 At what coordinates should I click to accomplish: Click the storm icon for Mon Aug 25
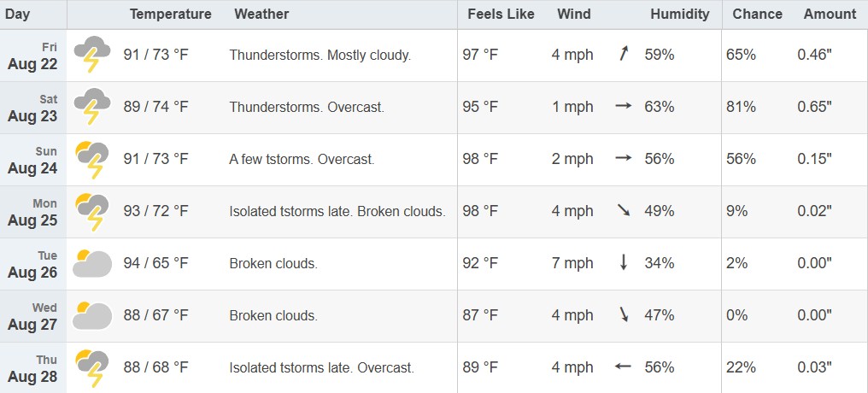click(92, 211)
